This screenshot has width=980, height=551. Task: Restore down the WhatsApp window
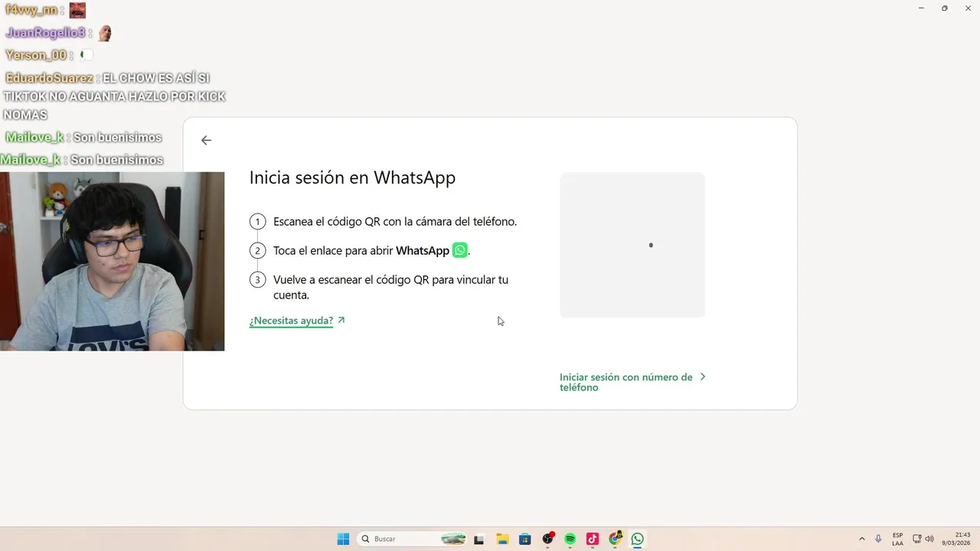pyautogui.click(x=944, y=8)
